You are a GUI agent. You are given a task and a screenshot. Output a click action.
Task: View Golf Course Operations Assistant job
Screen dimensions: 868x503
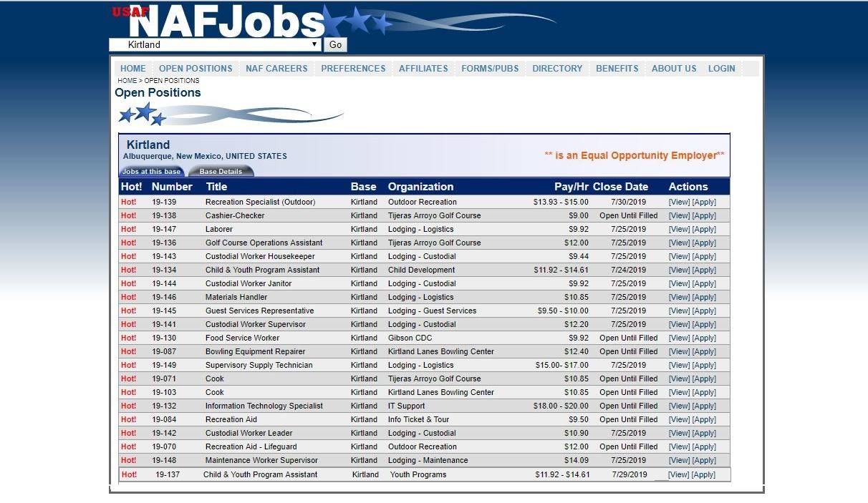[x=679, y=243]
